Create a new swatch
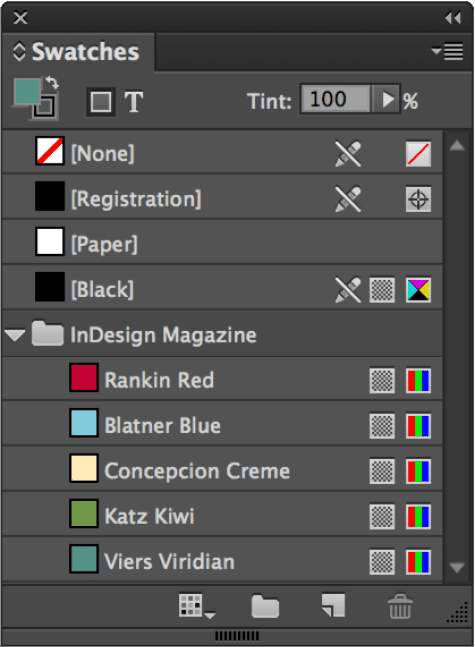Image resolution: width=475 pixels, height=647 pixels. tap(333, 605)
